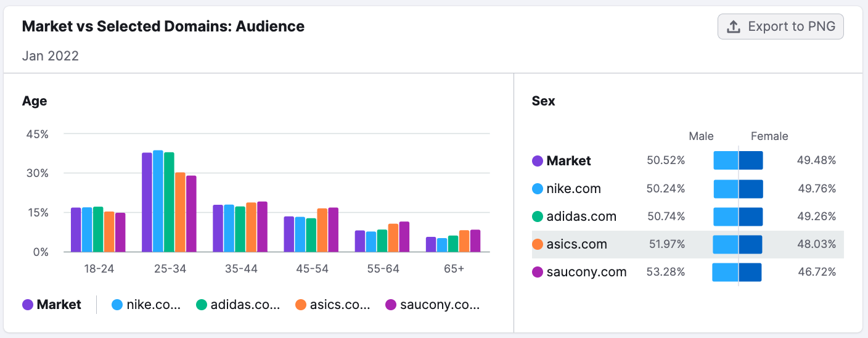Image resolution: width=868 pixels, height=338 pixels.
Task: Click the Market male/female ratio bar
Action: 738,160
